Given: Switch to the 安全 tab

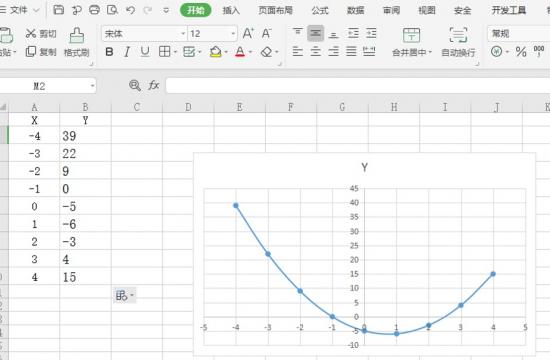Looking at the screenshot, I should 462,10.
